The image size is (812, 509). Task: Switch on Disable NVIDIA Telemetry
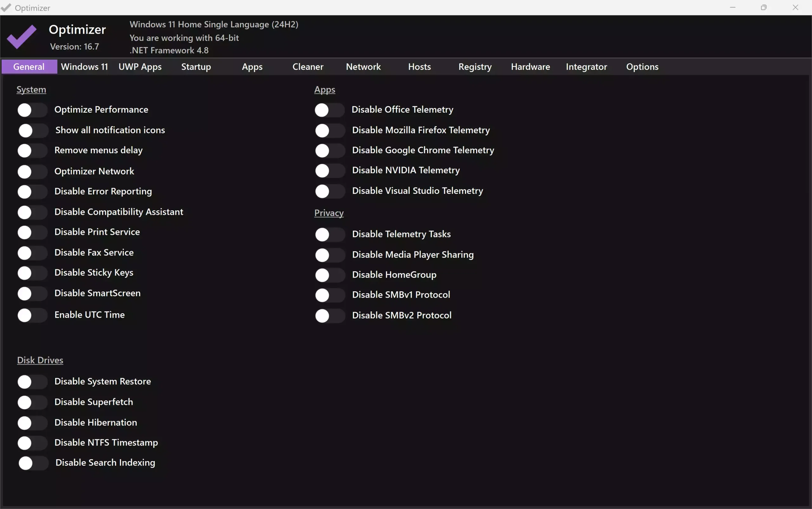pos(330,171)
